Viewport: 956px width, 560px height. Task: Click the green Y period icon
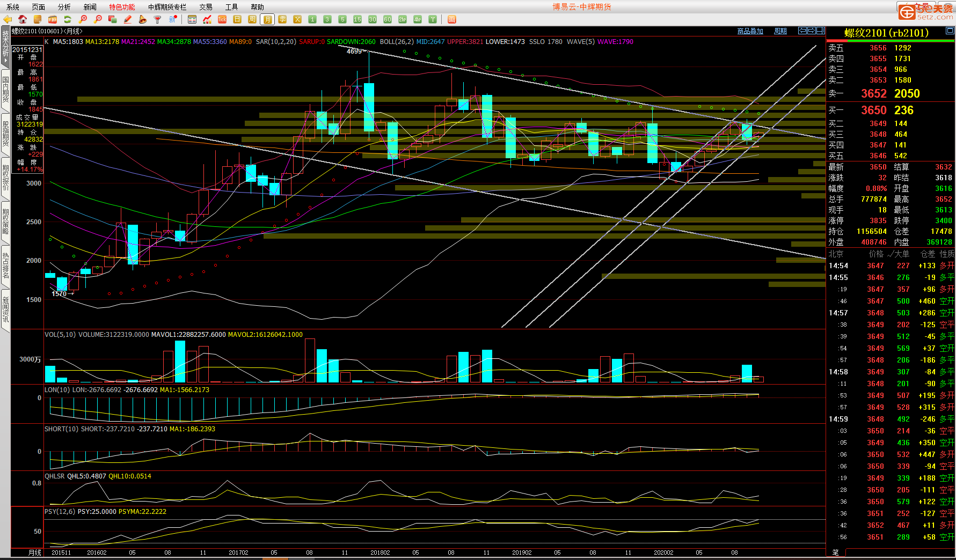click(433, 19)
